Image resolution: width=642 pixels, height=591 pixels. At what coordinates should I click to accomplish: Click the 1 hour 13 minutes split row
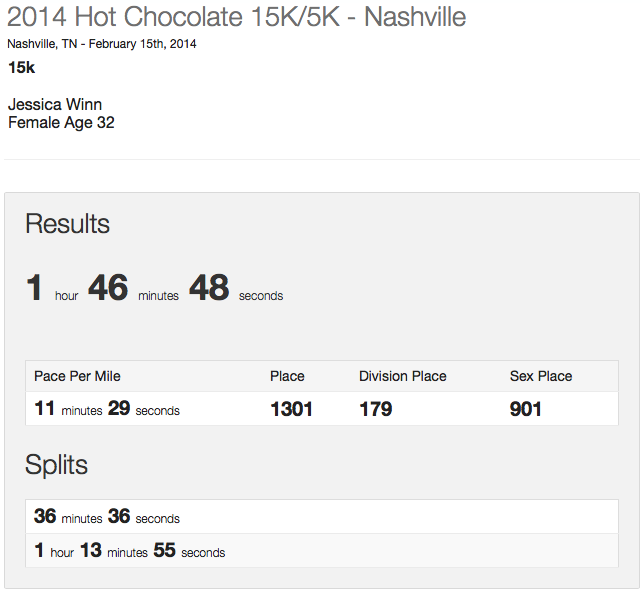click(129, 551)
